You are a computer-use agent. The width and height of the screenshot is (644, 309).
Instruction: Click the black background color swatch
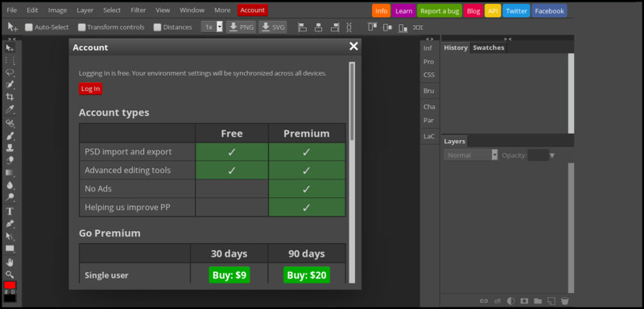[10, 298]
